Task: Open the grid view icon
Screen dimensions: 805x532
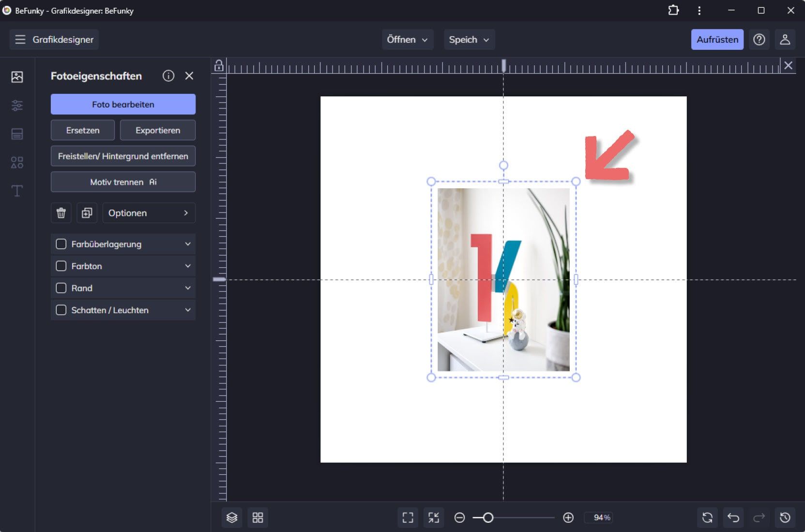Action: [258, 517]
